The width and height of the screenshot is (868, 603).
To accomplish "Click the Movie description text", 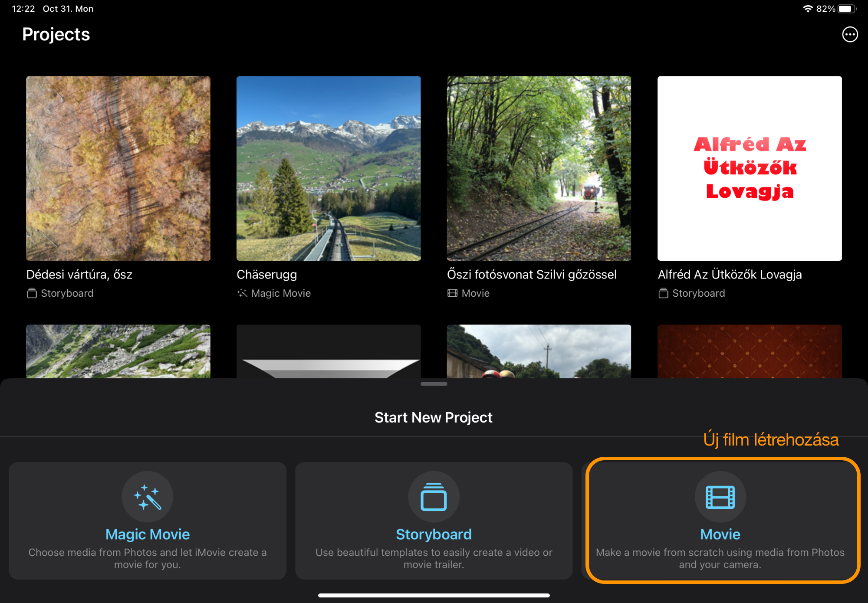I will point(720,558).
